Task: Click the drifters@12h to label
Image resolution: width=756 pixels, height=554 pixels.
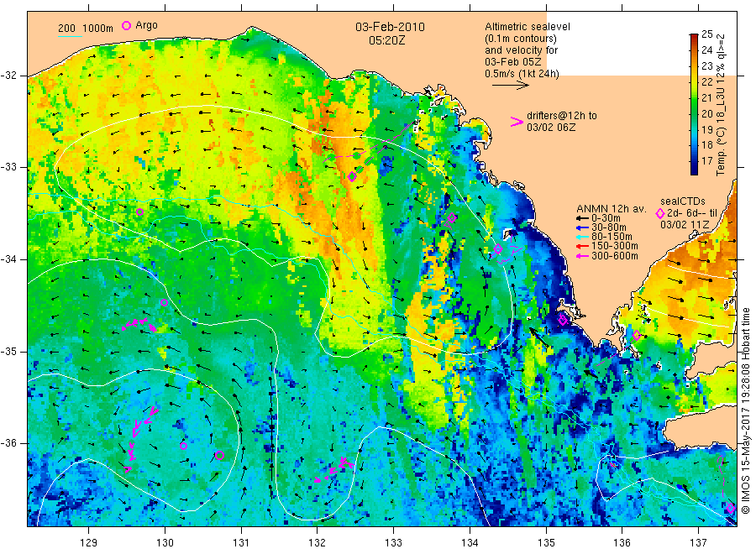Action: point(562,116)
